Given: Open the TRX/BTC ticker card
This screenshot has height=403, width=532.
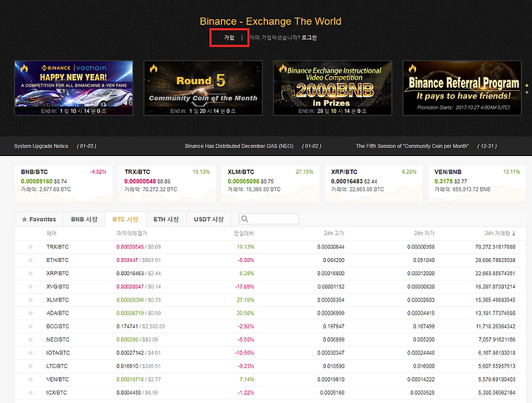Looking at the screenshot, I should [167, 183].
